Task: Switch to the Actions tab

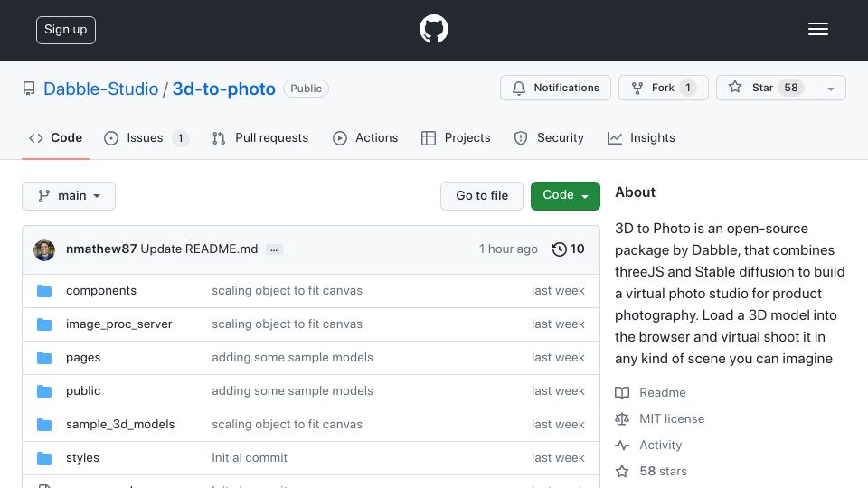Action: 365,137
